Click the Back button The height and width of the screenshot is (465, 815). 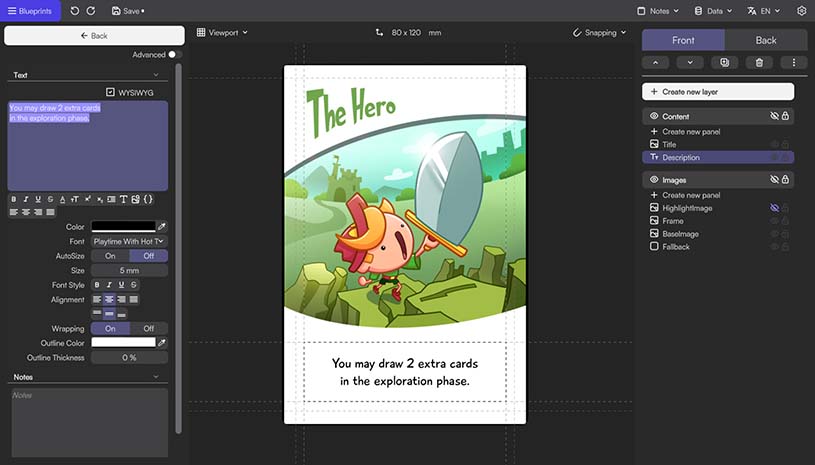(92, 35)
